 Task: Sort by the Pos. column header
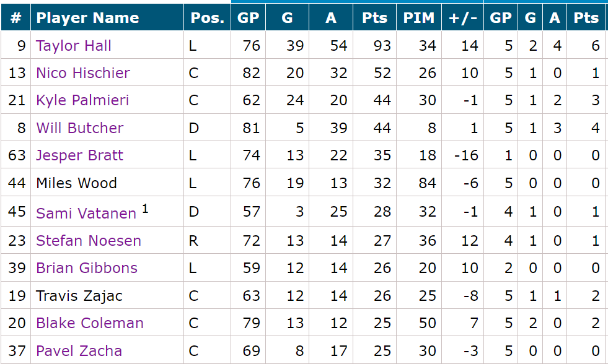click(207, 18)
